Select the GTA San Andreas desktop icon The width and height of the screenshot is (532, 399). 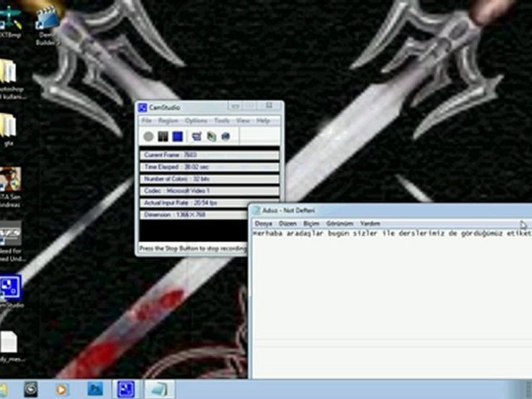point(10,187)
